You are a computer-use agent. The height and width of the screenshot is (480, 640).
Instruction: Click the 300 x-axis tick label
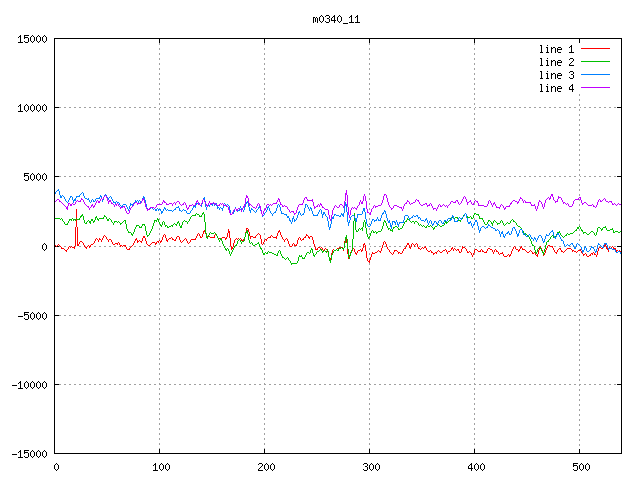point(370,467)
